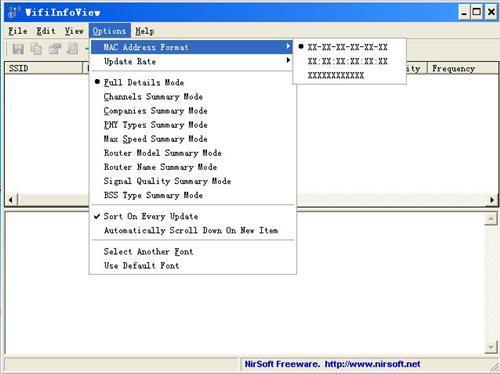
Task: Open the Edit menu
Action: [x=46, y=31]
